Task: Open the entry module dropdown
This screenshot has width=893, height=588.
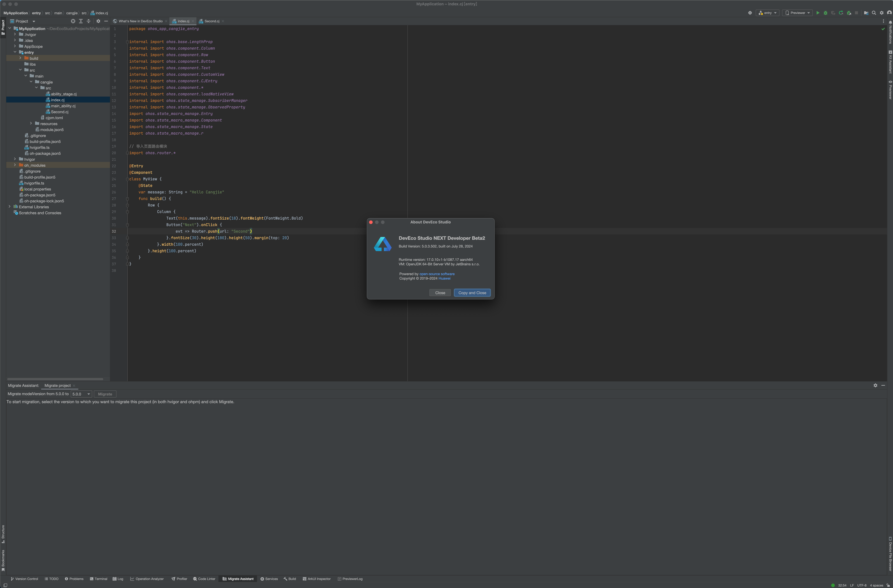Action: click(768, 13)
